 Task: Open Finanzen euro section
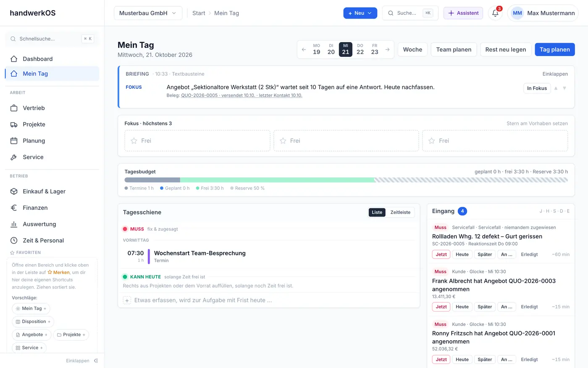52,208
